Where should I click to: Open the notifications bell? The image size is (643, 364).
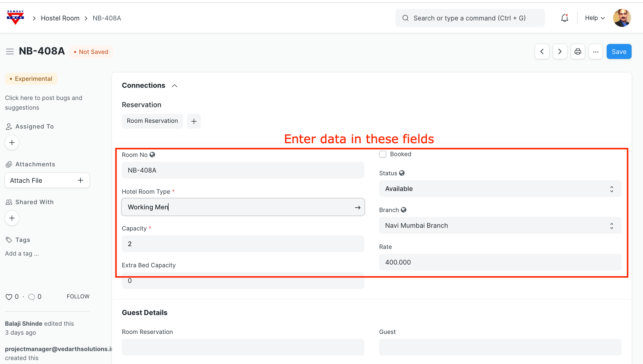tap(564, 18)
